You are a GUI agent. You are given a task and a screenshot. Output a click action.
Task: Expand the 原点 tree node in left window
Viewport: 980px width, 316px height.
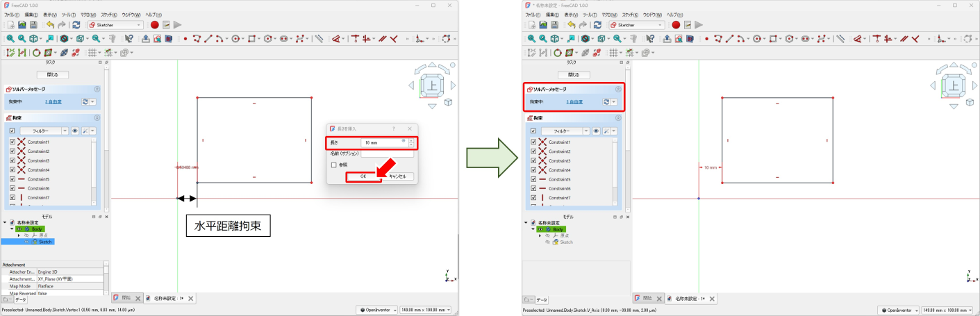19,235
